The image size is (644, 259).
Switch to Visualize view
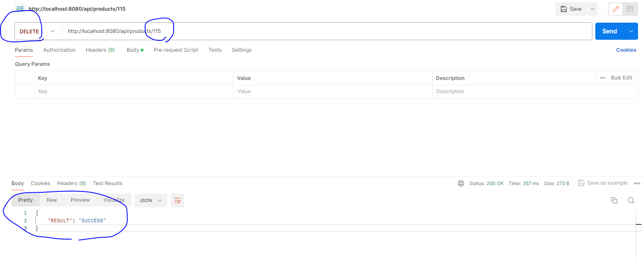coord(114,200)
